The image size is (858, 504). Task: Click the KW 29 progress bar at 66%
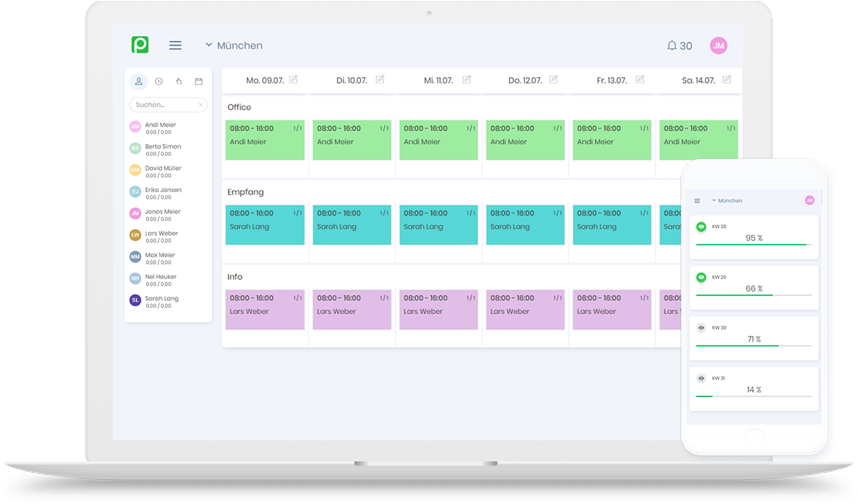(x=752, y=296)
